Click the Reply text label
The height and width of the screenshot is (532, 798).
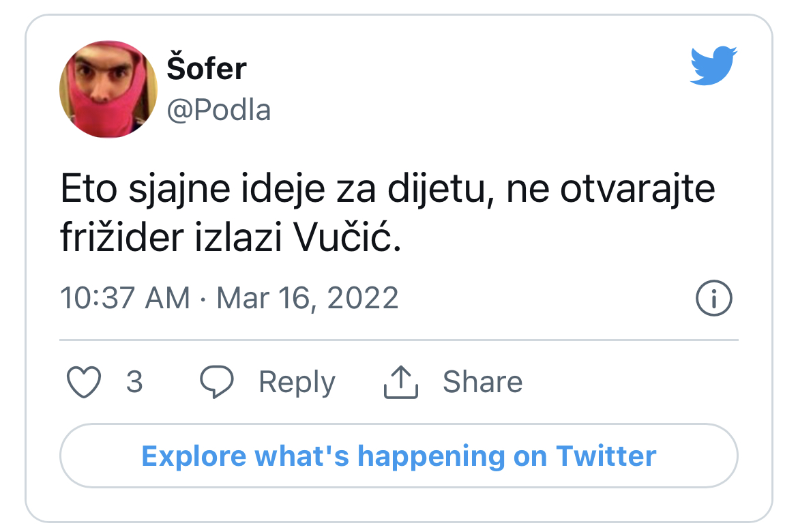297,382
